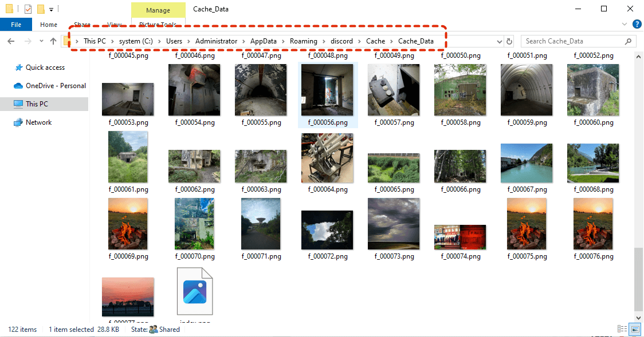Switch to Details view icon
Screen dimensions: 644x337
pos(622,329)
